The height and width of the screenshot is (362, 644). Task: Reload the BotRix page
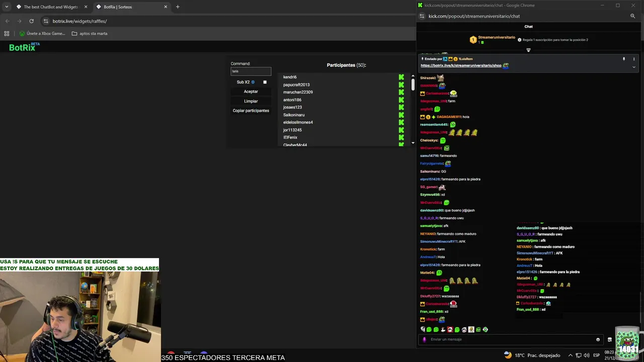(31, 21)
